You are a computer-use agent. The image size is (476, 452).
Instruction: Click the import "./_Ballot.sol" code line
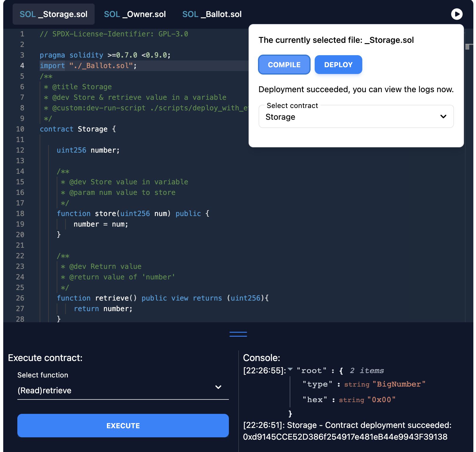point(88,66)
